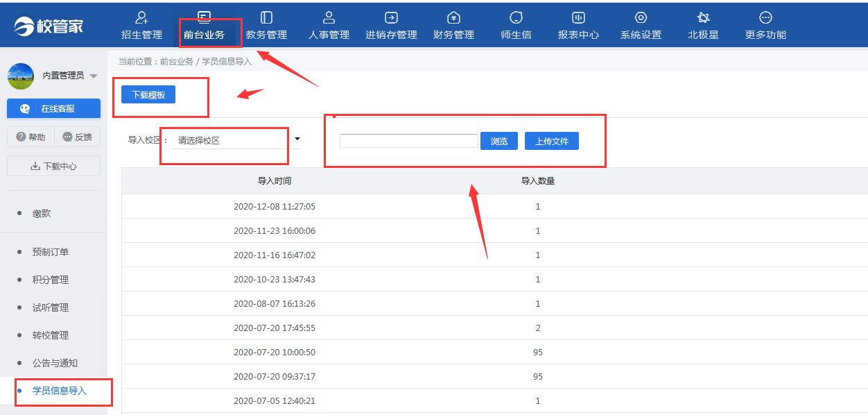
Task: Click the 2020-07-20 17:45:55 row
Action: tap(495, 328)
